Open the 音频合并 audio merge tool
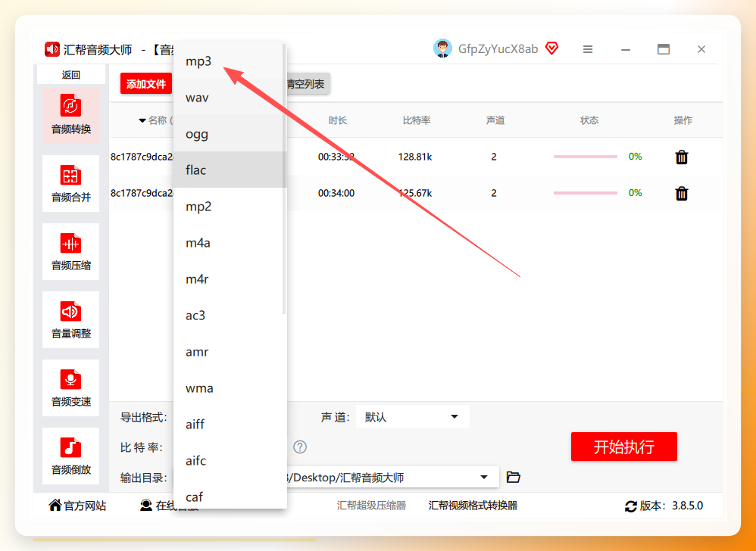The width and height of the screenshot is (756, 551). click(71, 183)
